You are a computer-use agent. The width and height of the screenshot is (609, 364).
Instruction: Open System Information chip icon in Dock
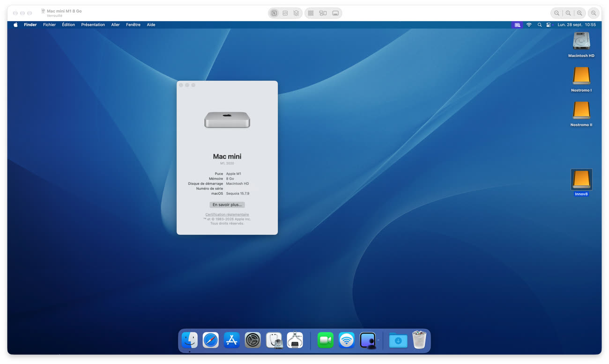click(295, 340)
